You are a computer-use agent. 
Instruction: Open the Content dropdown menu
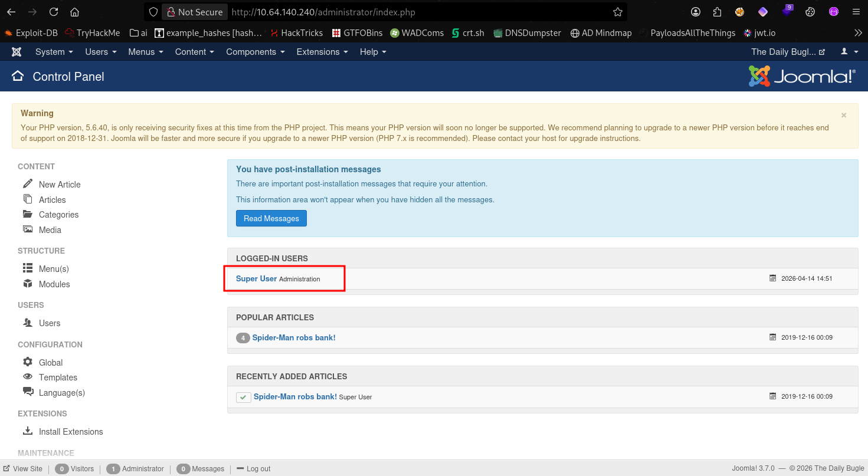(195, 52)
